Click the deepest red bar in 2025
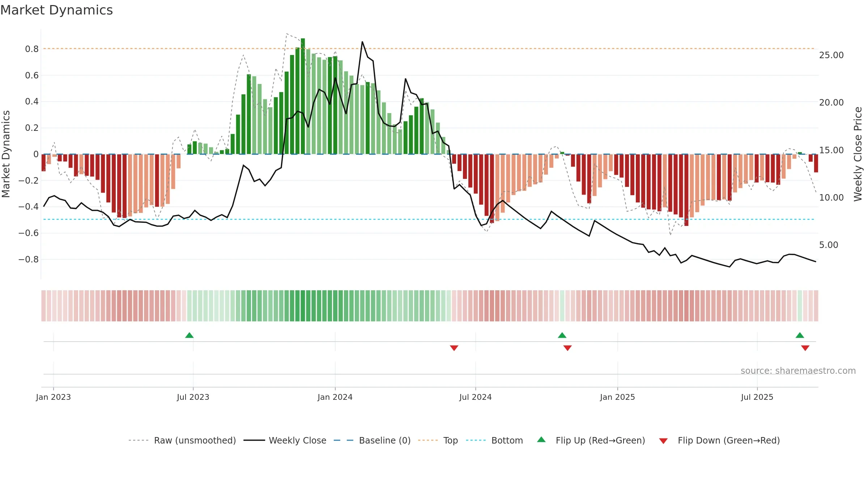 pyautogui.click(x=686, y=190)
